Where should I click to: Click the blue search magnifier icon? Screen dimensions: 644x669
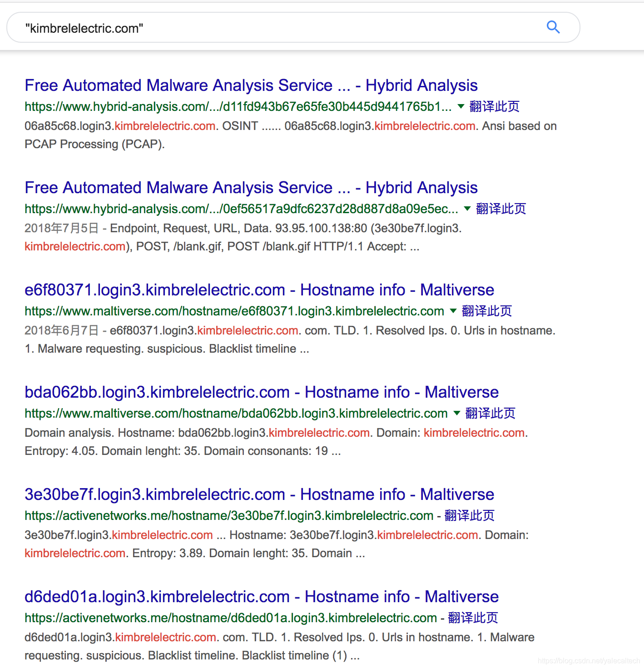[553, 27]
